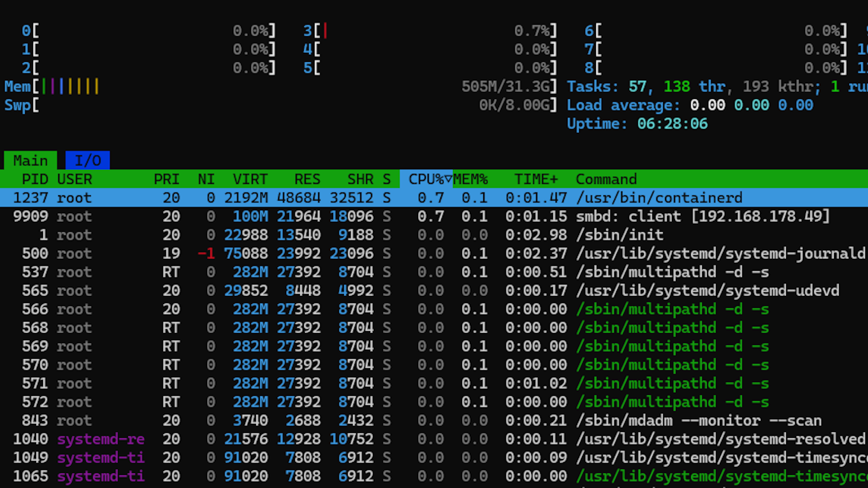The image size is (868, 488).
Task: Sort by the CPU% column header
Action: (x=426, y=179)
